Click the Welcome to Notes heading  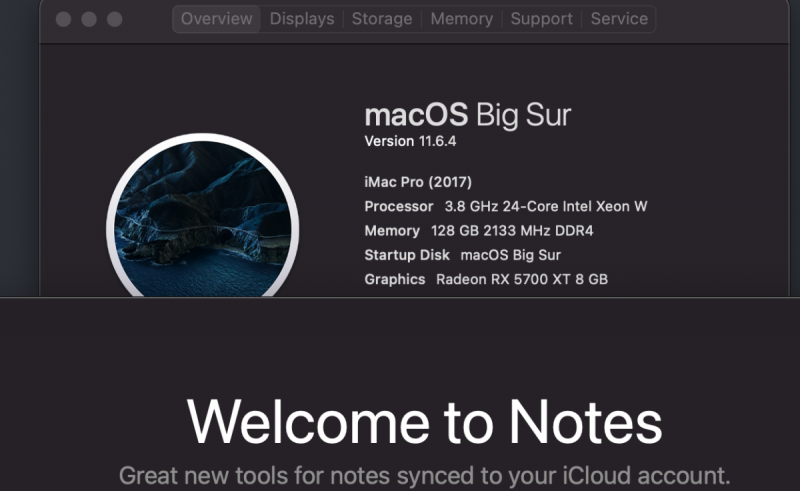[424, 421]
